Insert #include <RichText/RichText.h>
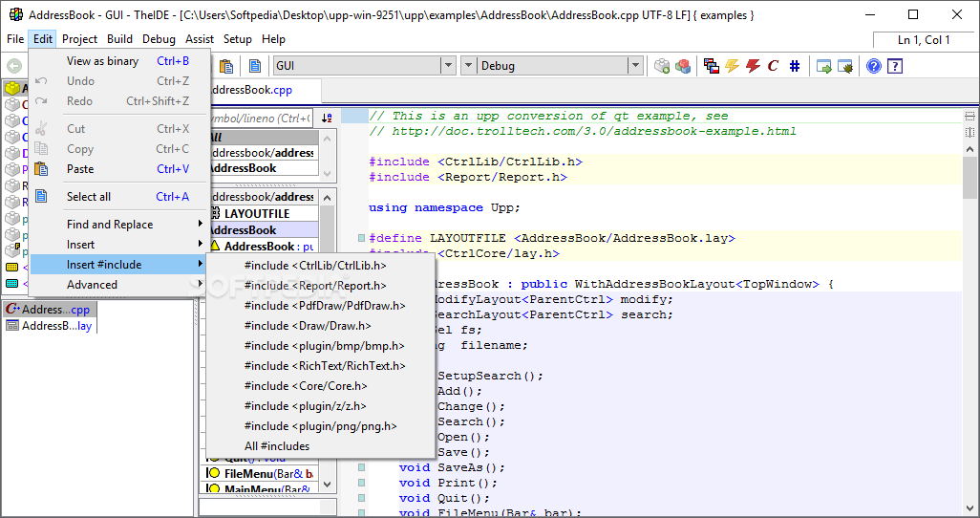Screen dimensions: 980x518 coord(321,365)
